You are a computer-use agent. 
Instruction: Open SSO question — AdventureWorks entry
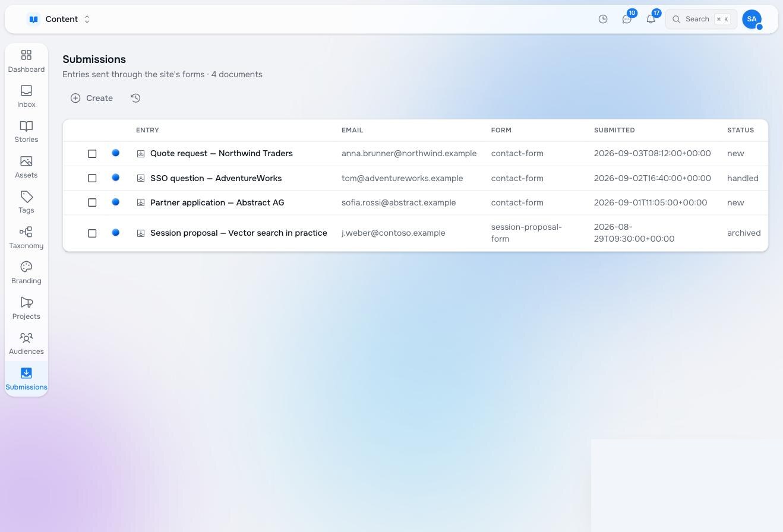216,178
